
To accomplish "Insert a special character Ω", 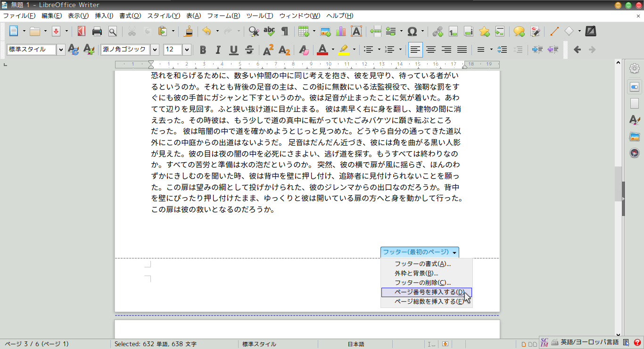I will pyautogui.click(x=412, y=31).
